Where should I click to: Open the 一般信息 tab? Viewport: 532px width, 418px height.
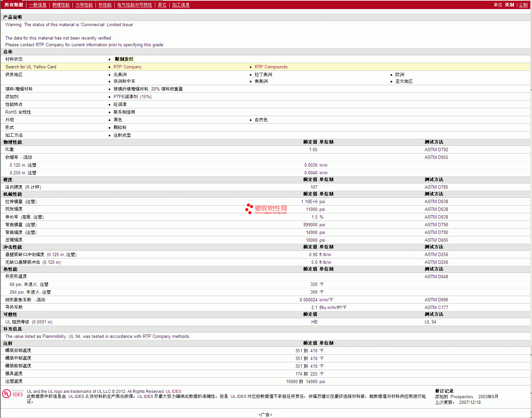(x=38, y=5)
